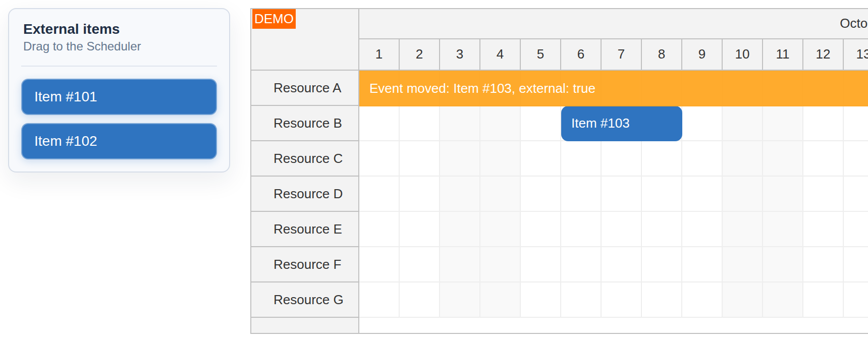The image size is (868, 342).
Task: Select external Item #101
Action: point(119,97)
